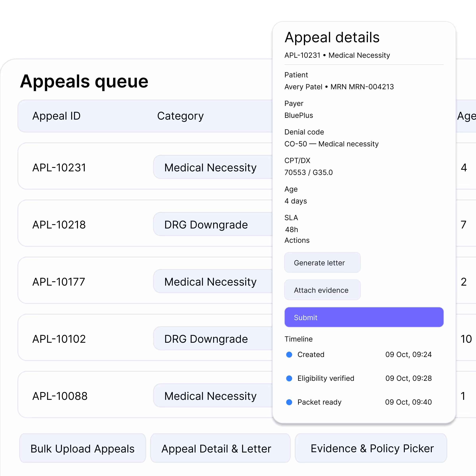Open appeal row APL-10218

point(59,225)
